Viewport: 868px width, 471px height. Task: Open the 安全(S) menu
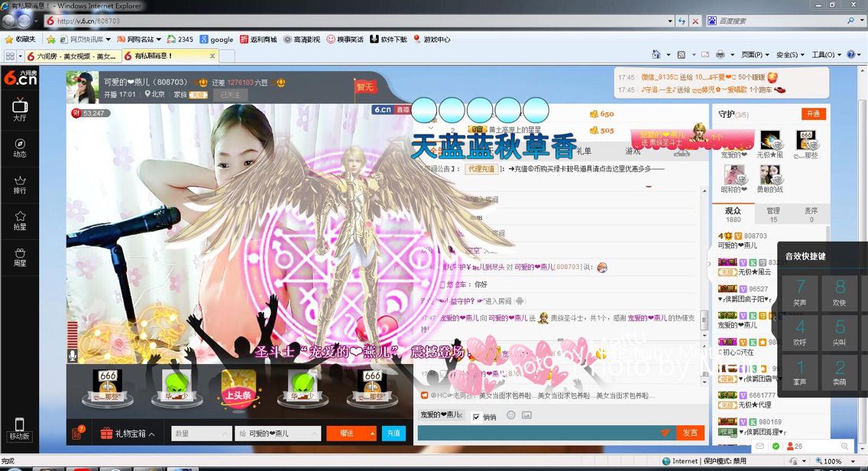790,54
